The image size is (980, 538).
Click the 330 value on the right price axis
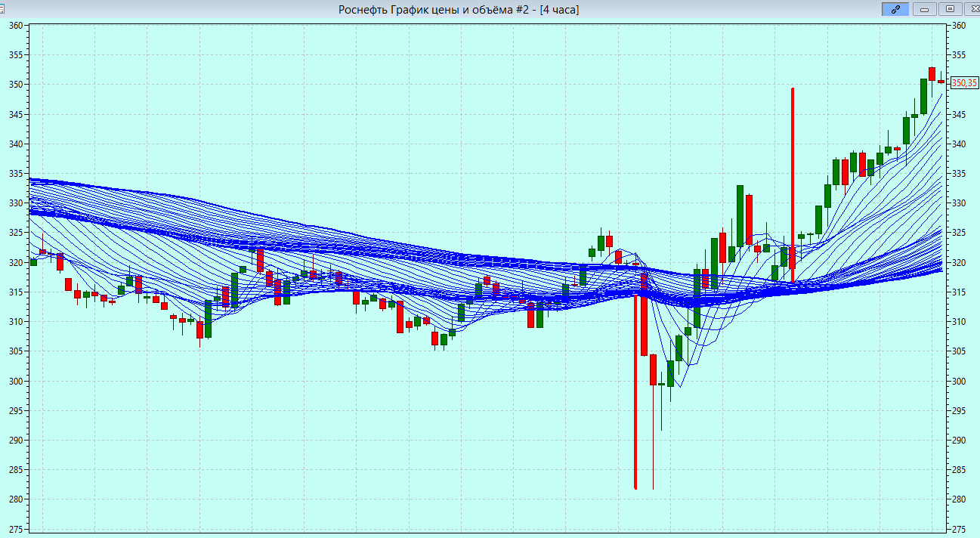[x=960, y=203]
